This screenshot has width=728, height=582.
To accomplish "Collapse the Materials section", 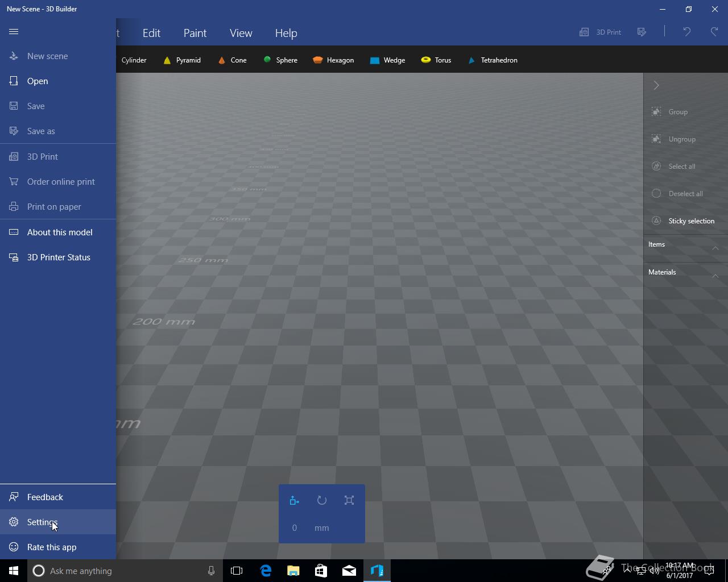I will (715, 276).
